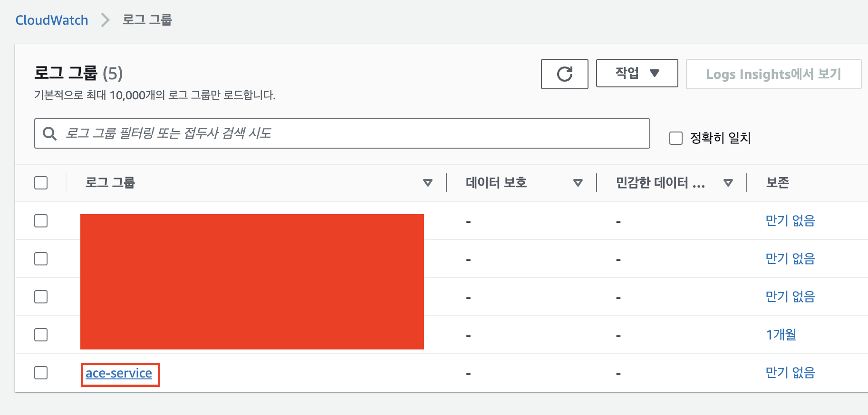Viewport: 868px width, 415px height.
Task: Open the ace-service log group link
Action: pos(119,374)
